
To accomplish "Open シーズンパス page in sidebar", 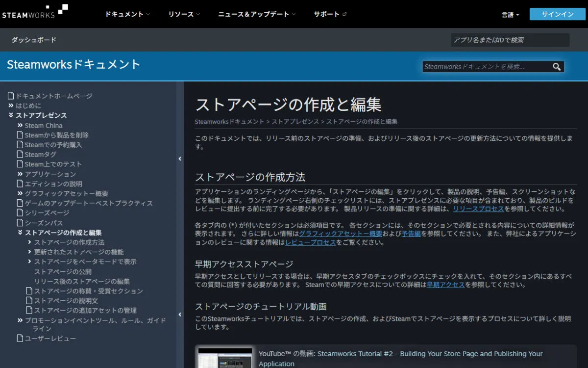I will click(44, 223).
